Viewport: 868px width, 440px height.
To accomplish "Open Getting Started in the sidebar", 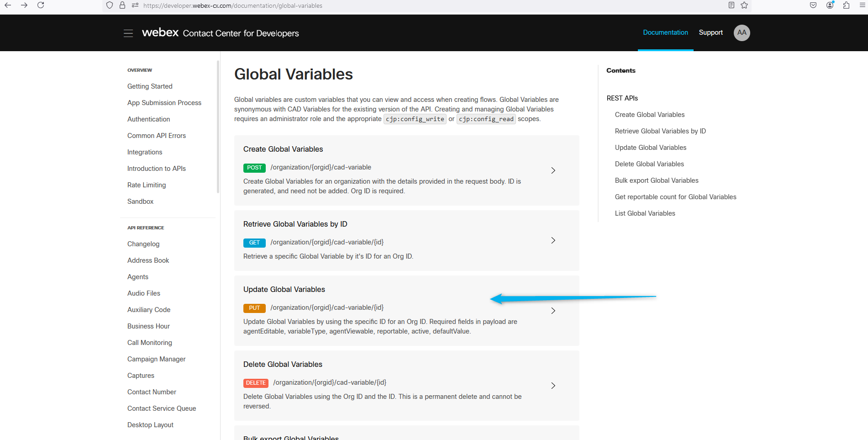I will [150, 86].
